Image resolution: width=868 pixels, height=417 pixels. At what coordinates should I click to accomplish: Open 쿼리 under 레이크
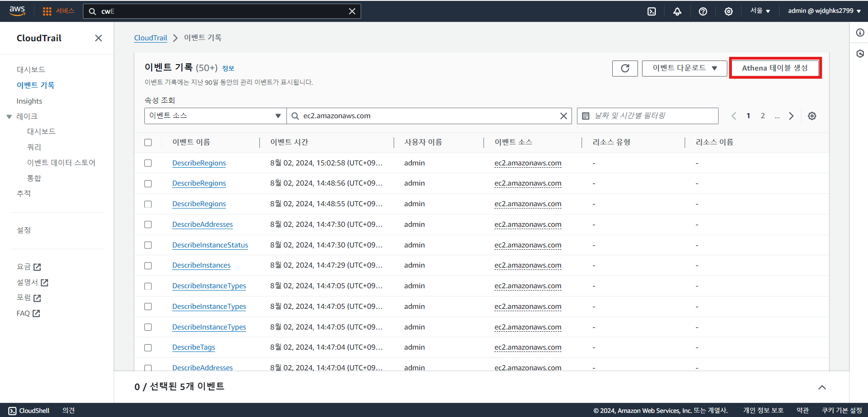pos(34,147)
